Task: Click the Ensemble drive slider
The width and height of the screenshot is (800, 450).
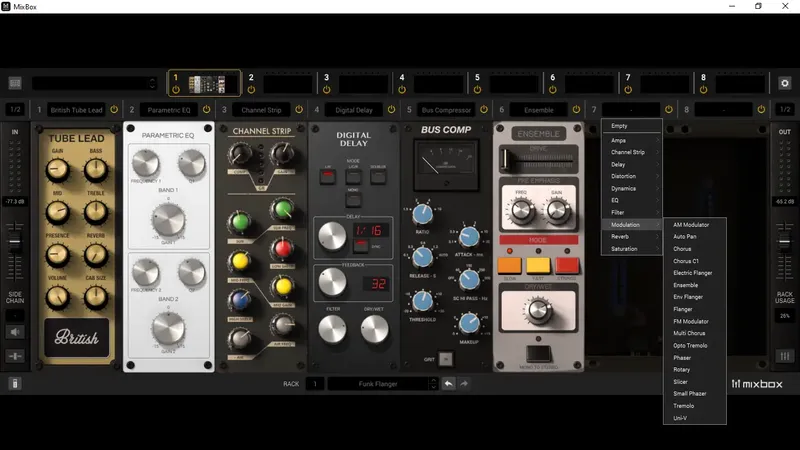Action: 505,159
